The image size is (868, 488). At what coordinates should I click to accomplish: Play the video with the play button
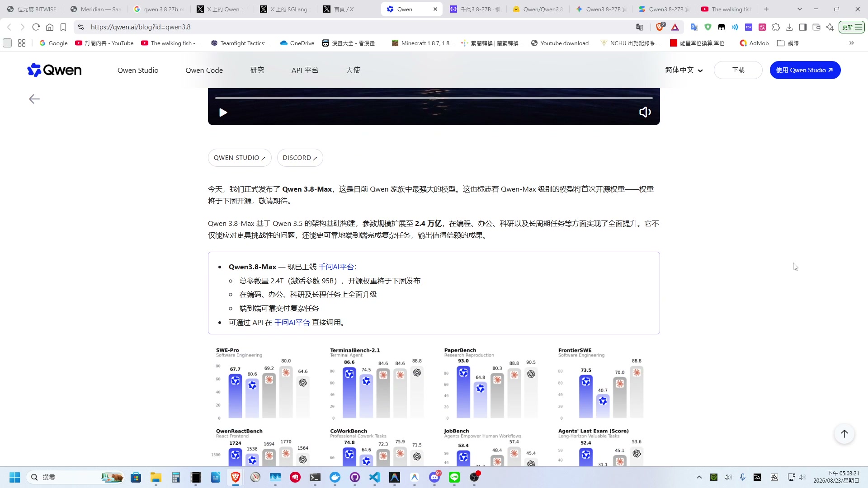(223, 113)
